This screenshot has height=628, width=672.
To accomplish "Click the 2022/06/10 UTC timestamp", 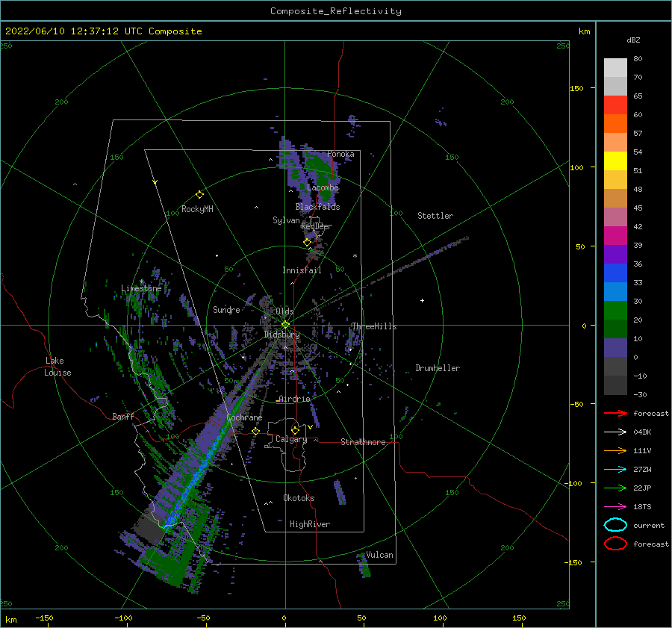I will pos(103,31).
